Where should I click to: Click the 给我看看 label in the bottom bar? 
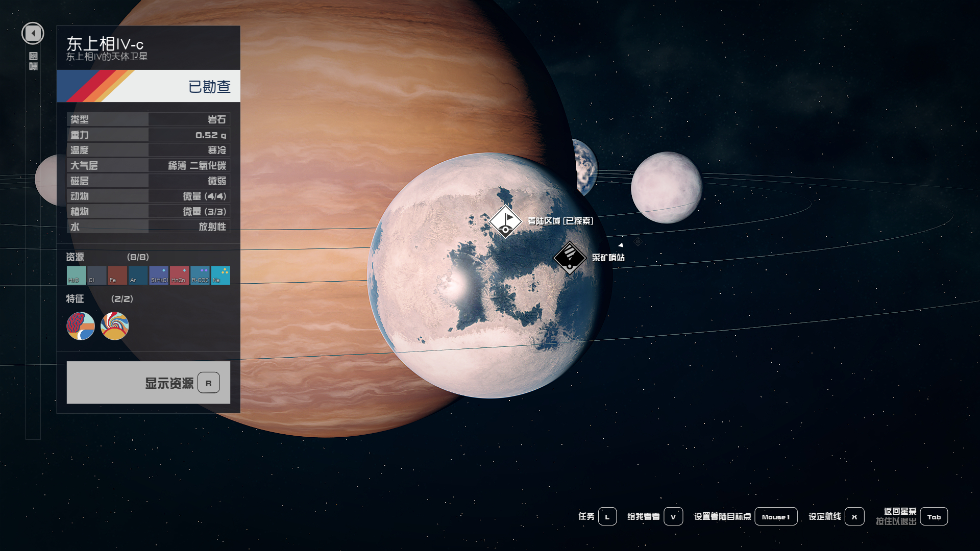pyautogui.click(x=644, y=516)
